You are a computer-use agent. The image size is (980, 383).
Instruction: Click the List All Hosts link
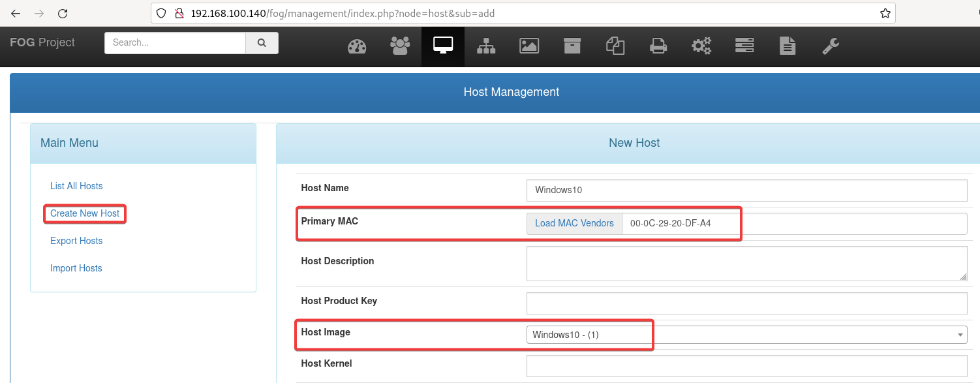pyautogui.click(x=76, y=186)
